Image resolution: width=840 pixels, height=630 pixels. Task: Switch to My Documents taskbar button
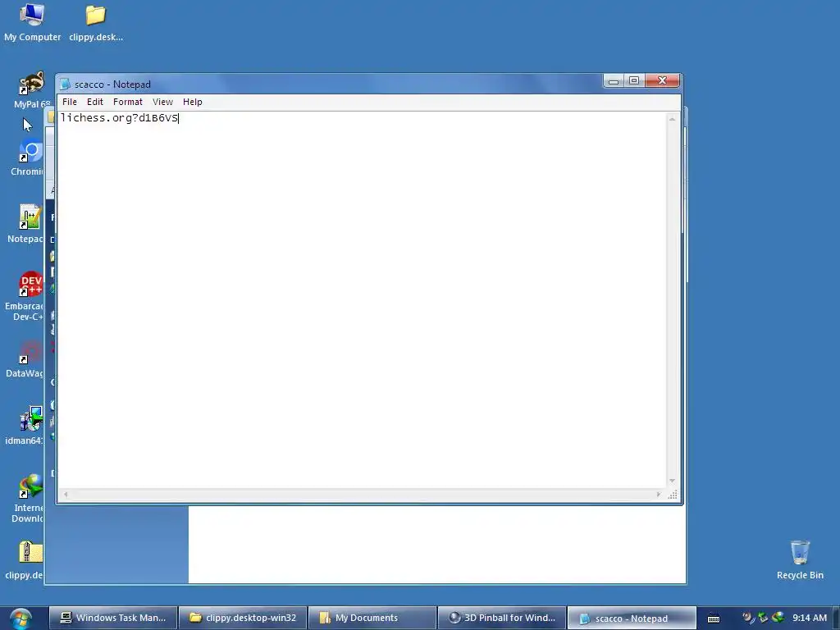pyautogui.click(x=372, y=618)
